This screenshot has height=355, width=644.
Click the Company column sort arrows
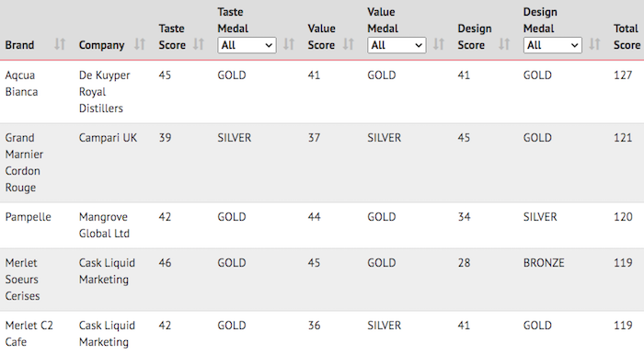click(140, 44)
